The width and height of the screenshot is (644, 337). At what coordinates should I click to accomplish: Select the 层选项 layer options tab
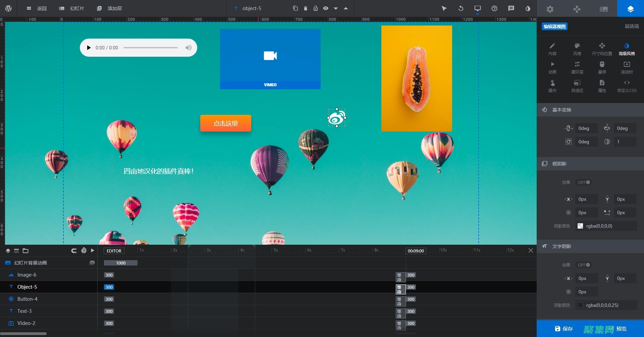point(632,26)
